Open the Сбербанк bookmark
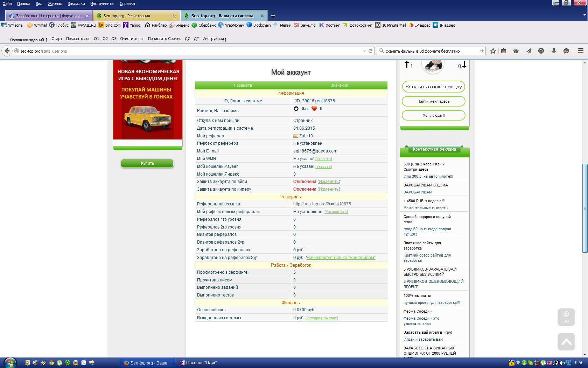 (x=203, y=25)
